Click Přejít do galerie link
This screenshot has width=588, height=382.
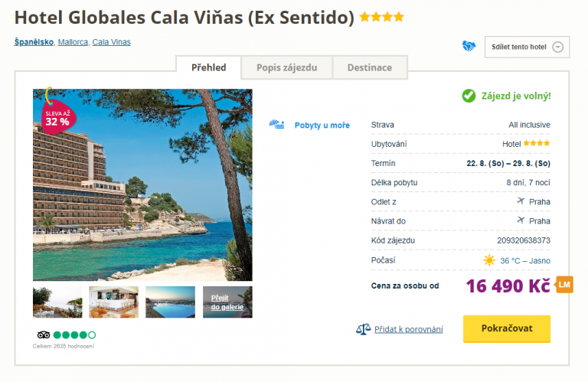coord(227,302)
